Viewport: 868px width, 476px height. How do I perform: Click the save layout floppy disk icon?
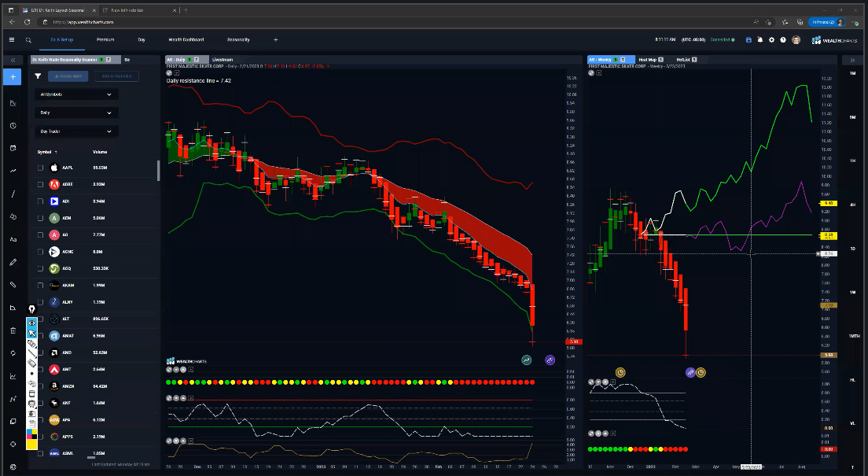pos(748,40)
